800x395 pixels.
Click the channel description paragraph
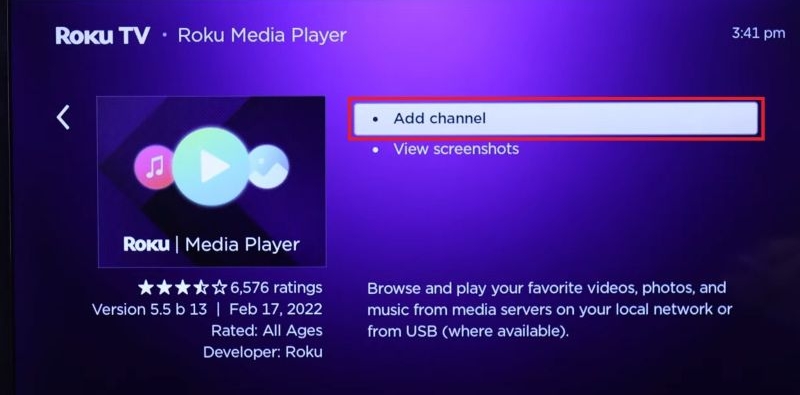(549, 310)
